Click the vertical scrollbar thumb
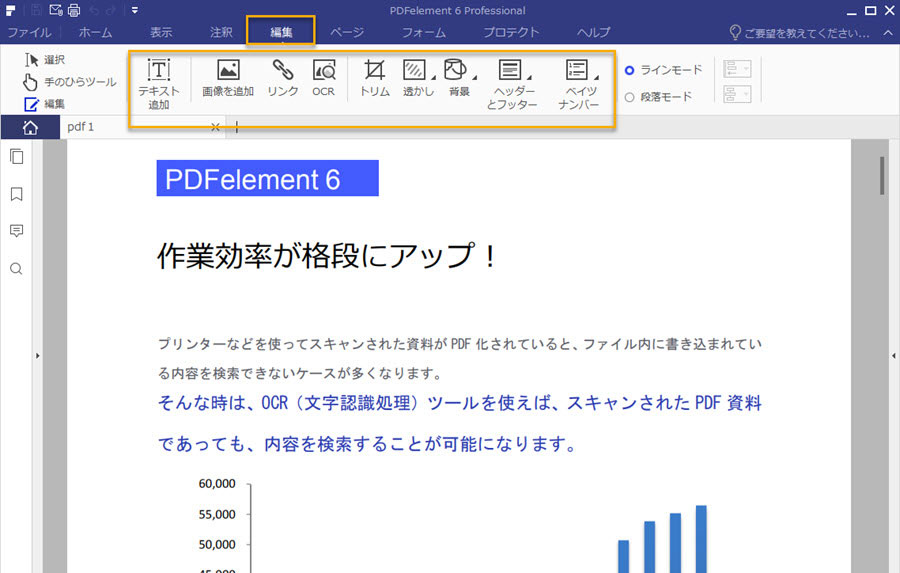Viewport: 900px width, 573px height. point(880,174)
